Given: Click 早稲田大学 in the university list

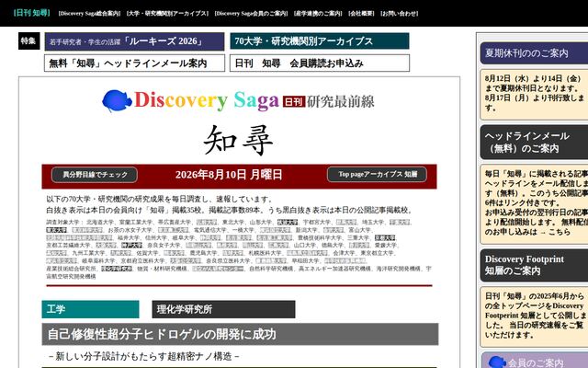Looking at the screenshot, I should (x=305, y=260).
